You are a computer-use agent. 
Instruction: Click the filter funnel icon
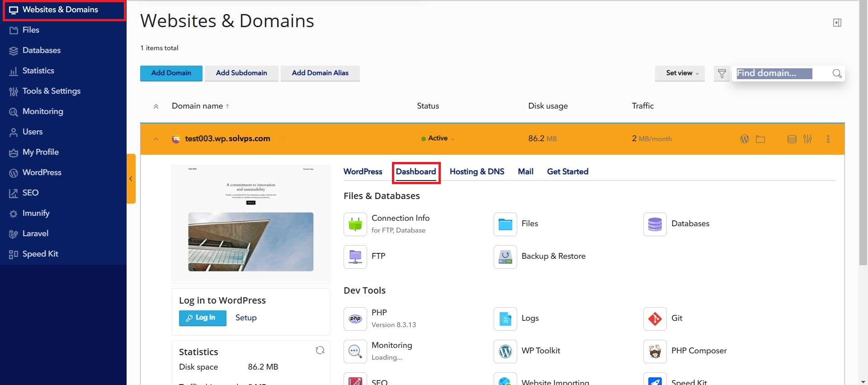point(722,73)
